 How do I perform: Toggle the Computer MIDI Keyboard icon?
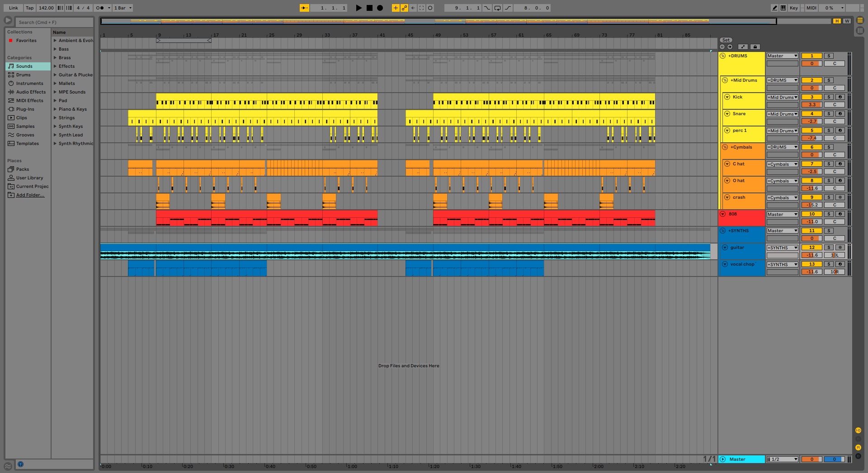783,8
